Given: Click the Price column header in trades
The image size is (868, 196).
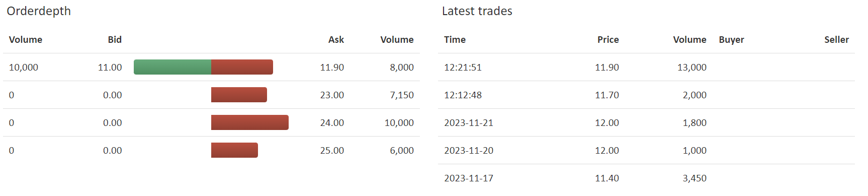Looking at the screenshot, I should point(608,39).
